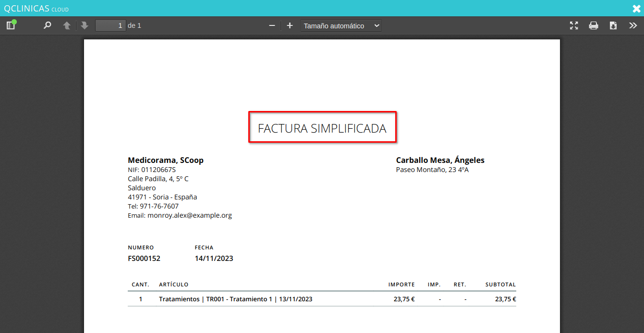Select the Medicorama, SCoop company name
Viewport: 644px width, 333px height.
pos(166,160)
